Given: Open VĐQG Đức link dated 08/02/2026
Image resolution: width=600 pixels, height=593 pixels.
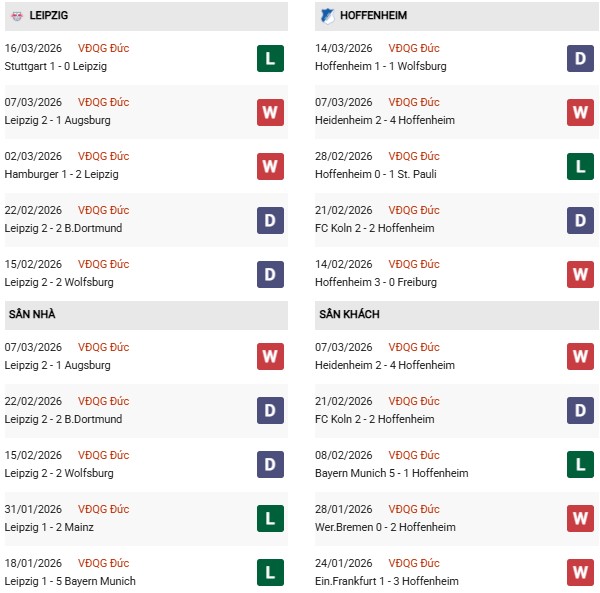Looking at the screenshot, I should pos(414,455).
